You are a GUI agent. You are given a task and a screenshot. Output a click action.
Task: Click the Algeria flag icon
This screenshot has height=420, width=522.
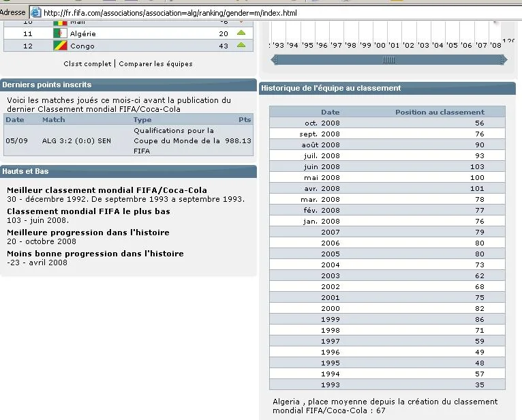click(x=60, y=33)
